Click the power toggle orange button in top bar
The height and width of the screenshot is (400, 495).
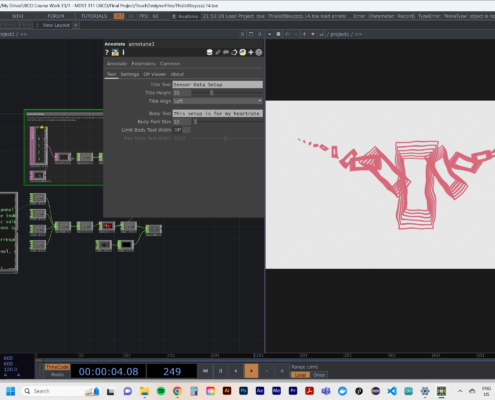click(x=119, y=16)
